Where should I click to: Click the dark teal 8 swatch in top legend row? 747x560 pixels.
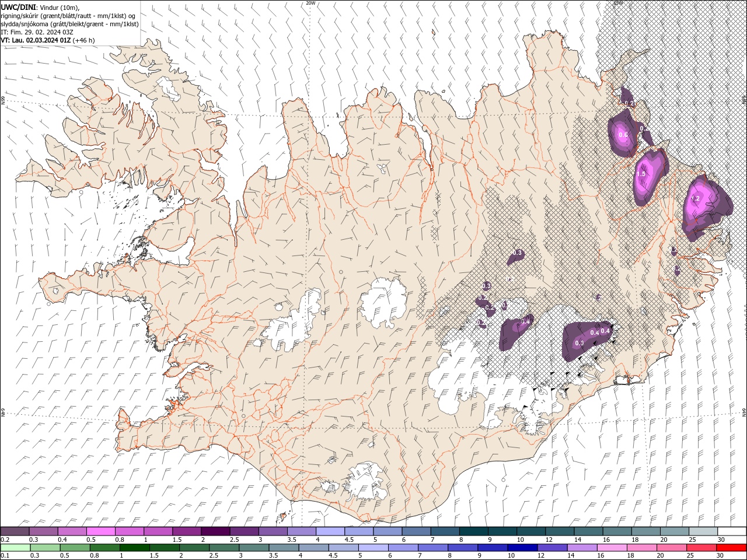click(x=473, y=531)
